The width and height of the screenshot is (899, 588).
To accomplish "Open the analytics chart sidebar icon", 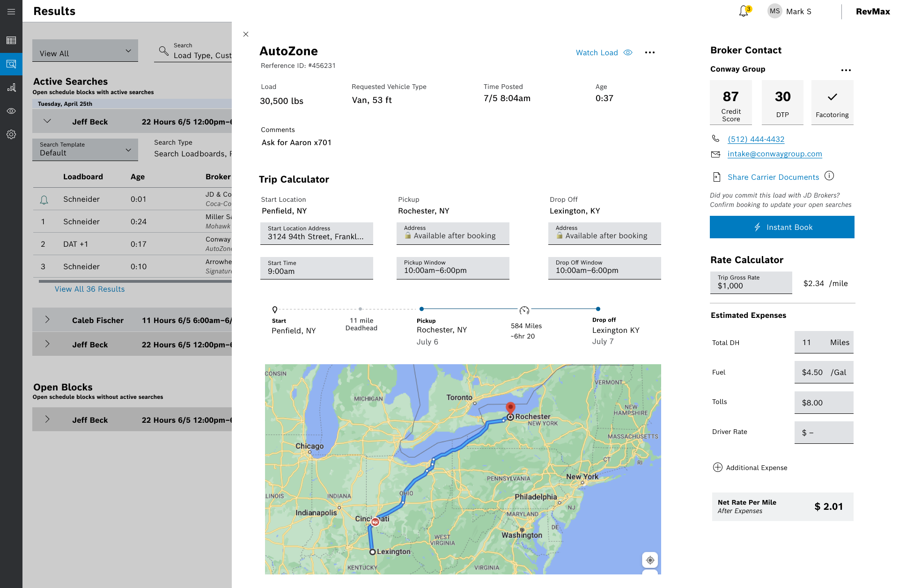I will (x=11, y=88).
